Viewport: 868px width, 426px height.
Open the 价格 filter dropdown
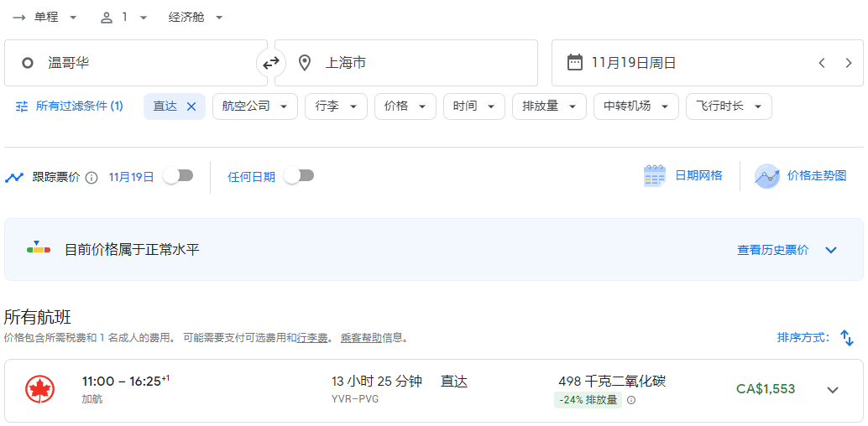tap(405, 106)
